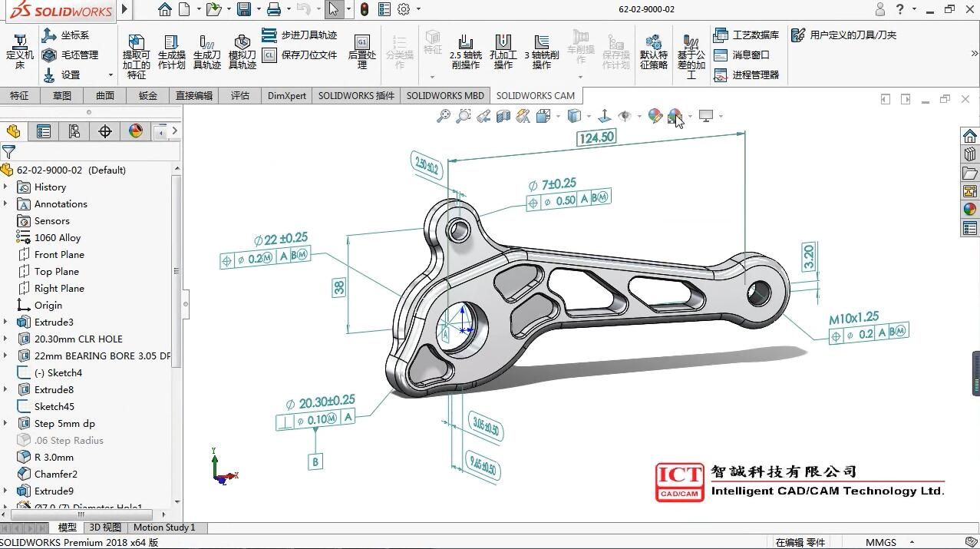Open the Coordinate System (坐标系) tool
This screenshot has width=980, height=549.
coord(65,35)
